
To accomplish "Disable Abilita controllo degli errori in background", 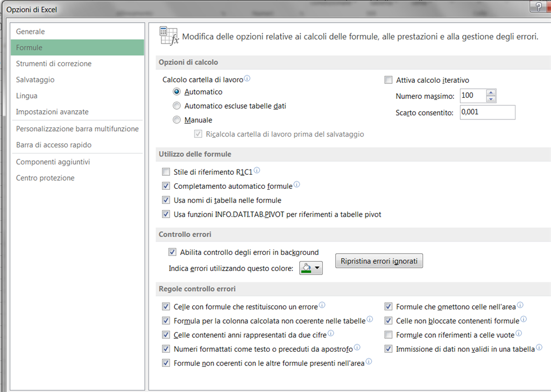I will click(172, 252).
